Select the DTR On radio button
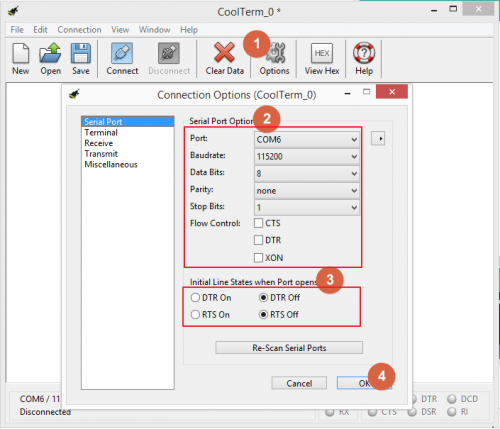Screen dimensions: 500x429 195,297
